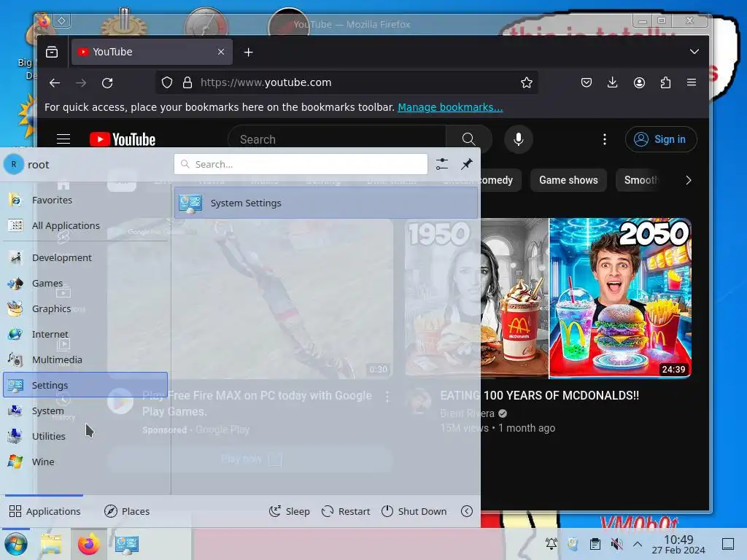The height and width of the screenshot is (560, 747).
Task: Launch System Settings from results
Action: pyautogui.click(x=326, y=203)
